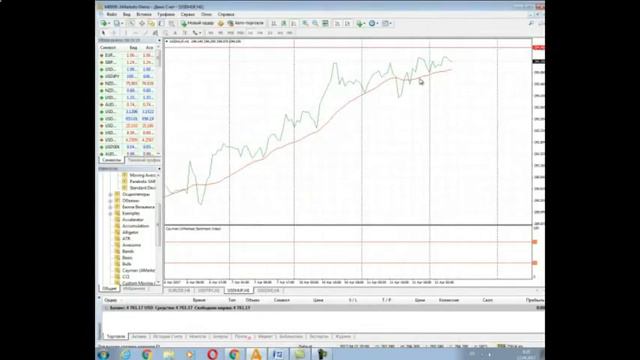Close the Market Watch panel
Viewport: 640px width, 360px height.
pos(159,40)
